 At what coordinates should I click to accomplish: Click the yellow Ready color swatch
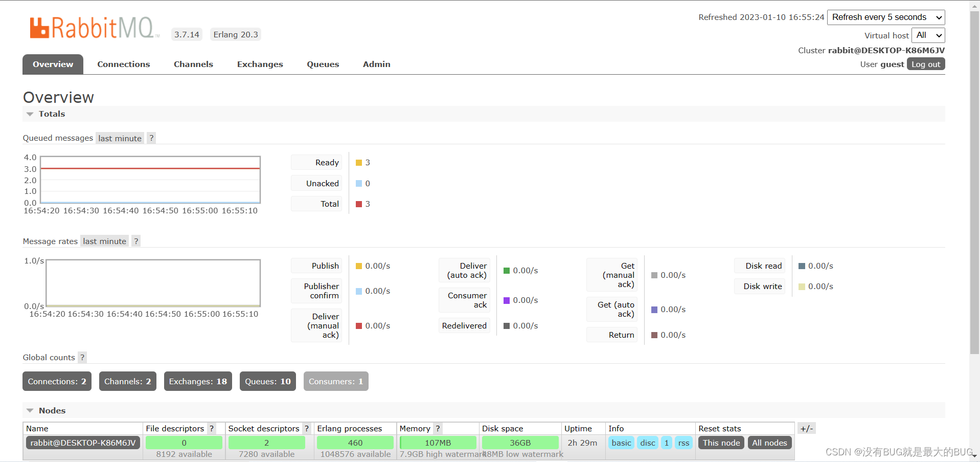coord(359,163)
